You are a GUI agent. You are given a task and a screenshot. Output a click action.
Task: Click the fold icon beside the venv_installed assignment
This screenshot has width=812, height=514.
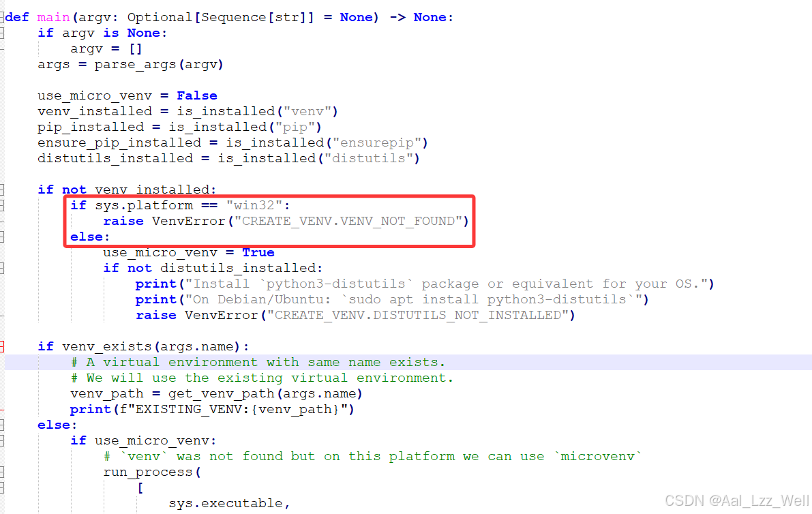[3, 111]
